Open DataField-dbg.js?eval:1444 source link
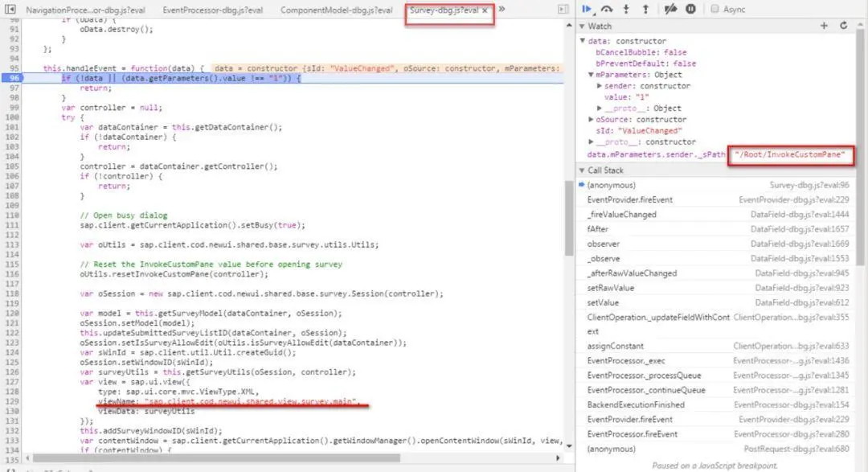Viewport: 868px width, 472px height. click(x=800, y=215)
